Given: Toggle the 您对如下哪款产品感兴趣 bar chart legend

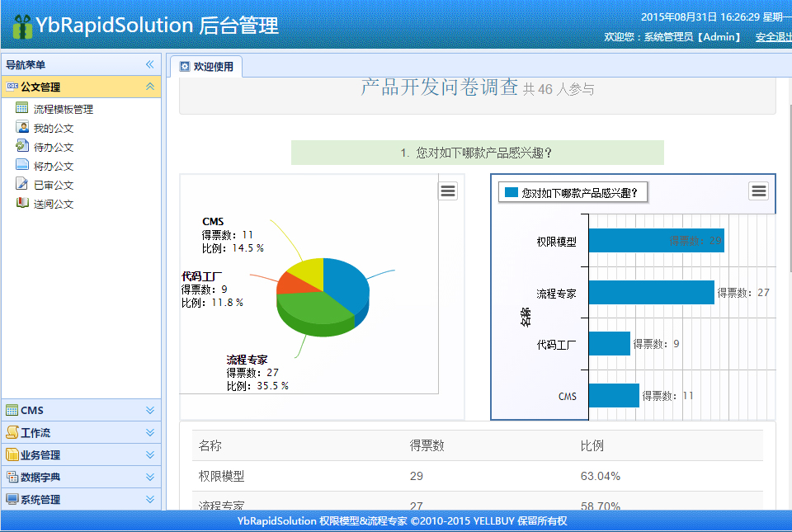Looking at the screenshot, I should pyautogui.click(x=573, y=192).
